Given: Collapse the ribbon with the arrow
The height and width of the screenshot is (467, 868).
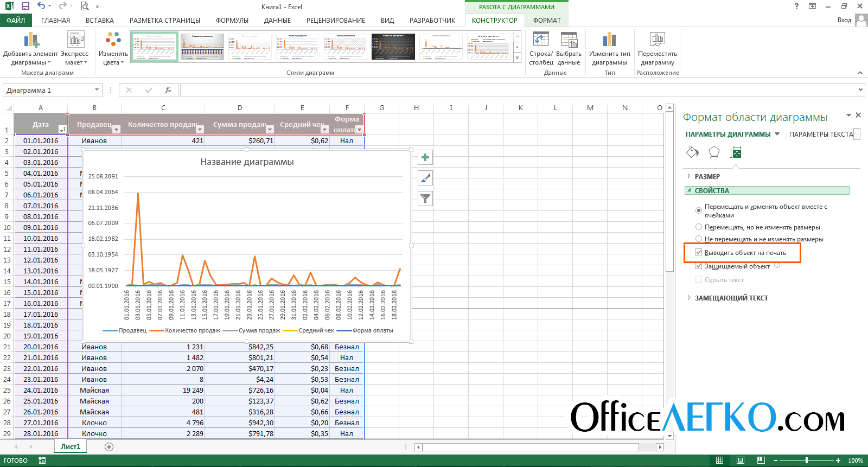Looking at the screenshot, I should pyautogui.click(x=859, y=73).
